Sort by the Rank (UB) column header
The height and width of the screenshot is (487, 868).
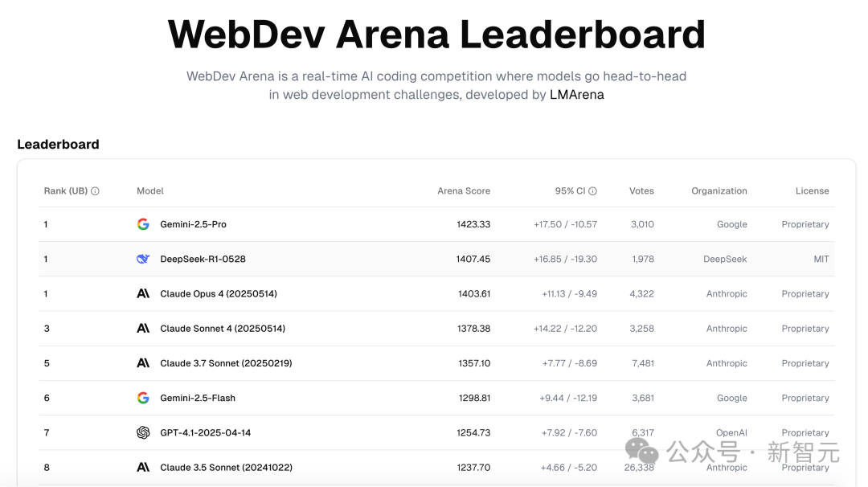coord(66,191)
